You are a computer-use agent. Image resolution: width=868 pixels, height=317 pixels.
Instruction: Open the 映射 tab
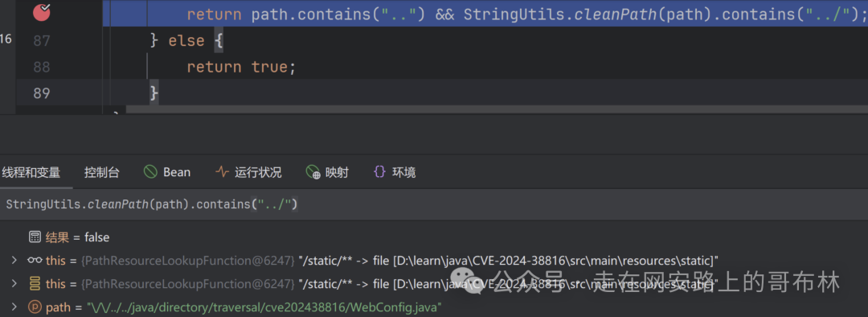point(328,172)
